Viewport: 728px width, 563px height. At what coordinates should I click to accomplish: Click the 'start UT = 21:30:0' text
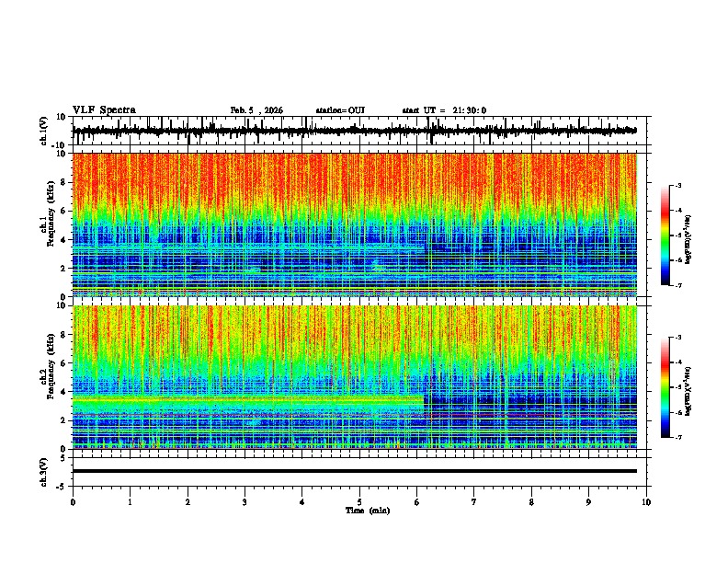click(x=444, y=110)
